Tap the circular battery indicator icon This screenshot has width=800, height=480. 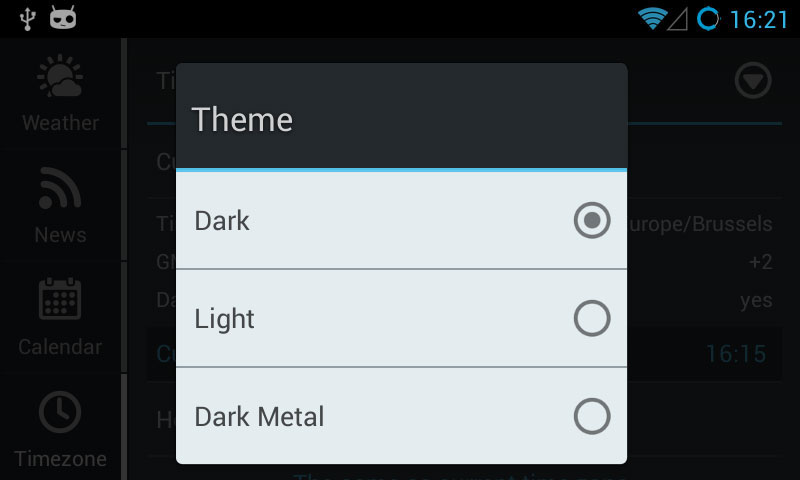click(x=708, y=18)
